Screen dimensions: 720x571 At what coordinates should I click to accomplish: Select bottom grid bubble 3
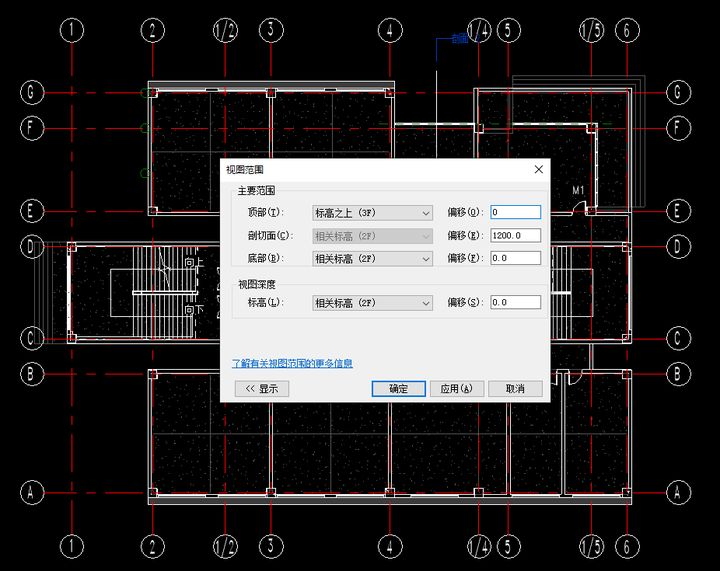coord(271,546)
